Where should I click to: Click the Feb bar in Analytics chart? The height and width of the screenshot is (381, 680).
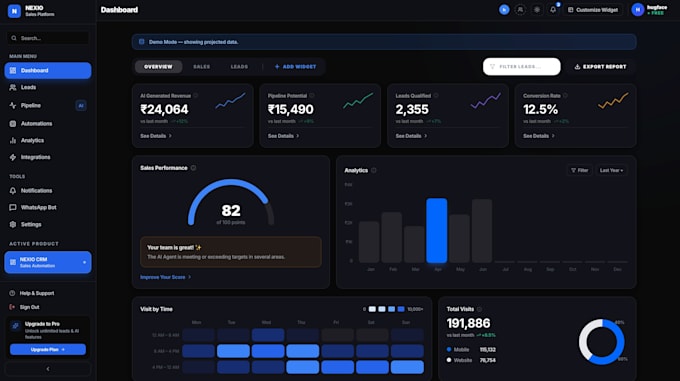click(x=392, y=237)
